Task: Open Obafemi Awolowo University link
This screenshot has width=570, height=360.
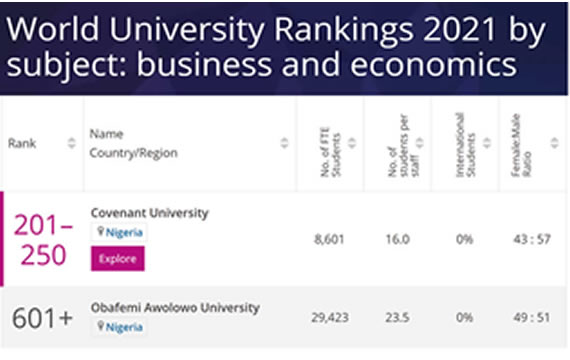Action: tap(175, 308)
